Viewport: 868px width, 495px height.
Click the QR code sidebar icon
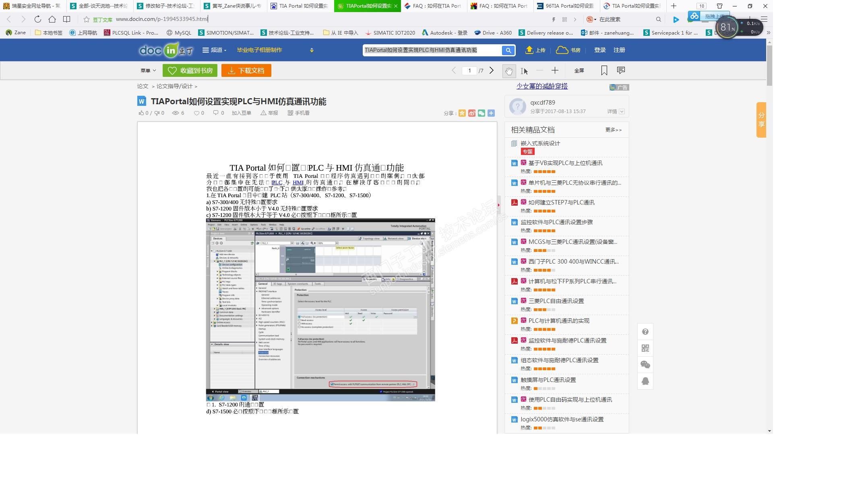coord(645,348)
